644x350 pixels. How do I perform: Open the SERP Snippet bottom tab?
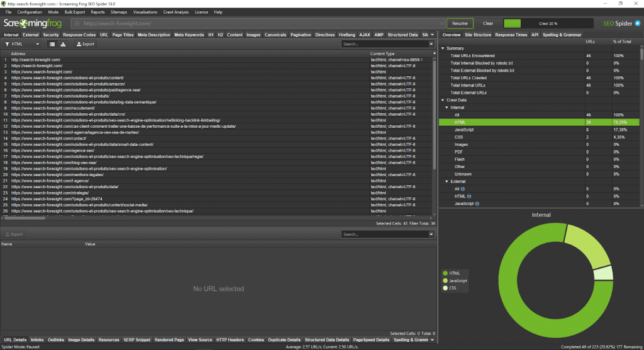[x=136, y=340]
